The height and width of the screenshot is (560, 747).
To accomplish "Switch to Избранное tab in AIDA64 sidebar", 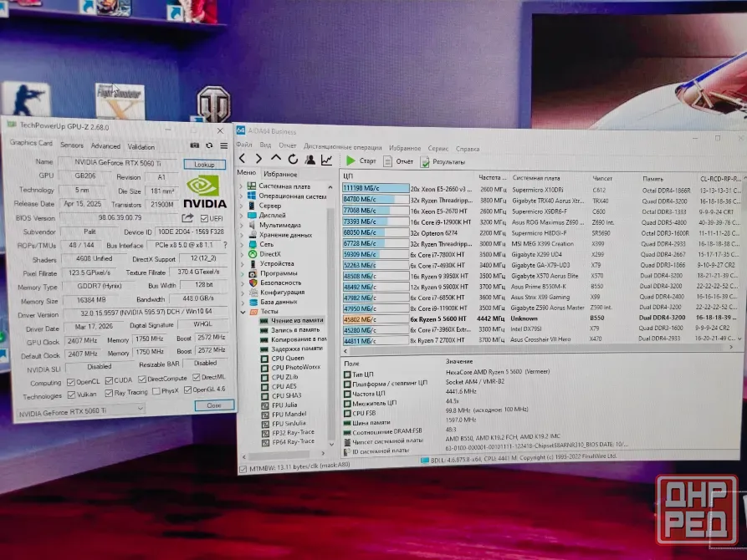I will pos(280,175).
